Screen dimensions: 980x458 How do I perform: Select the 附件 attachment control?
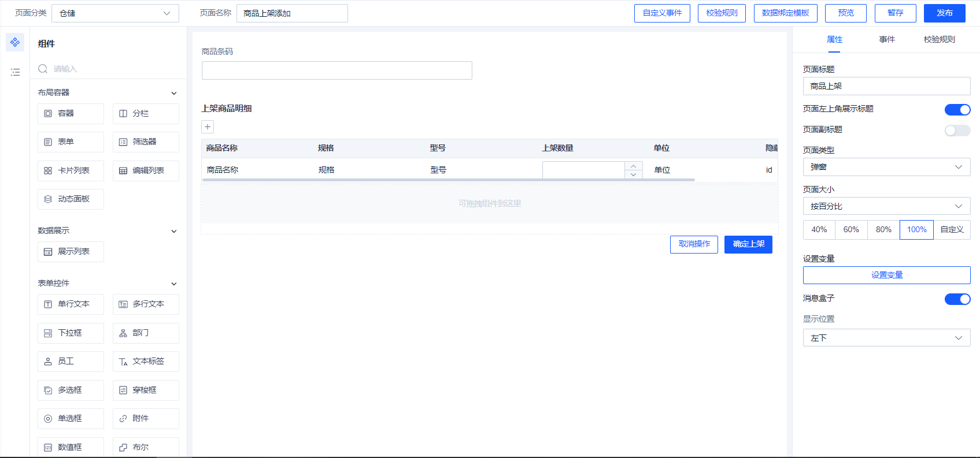pos(146,419)
